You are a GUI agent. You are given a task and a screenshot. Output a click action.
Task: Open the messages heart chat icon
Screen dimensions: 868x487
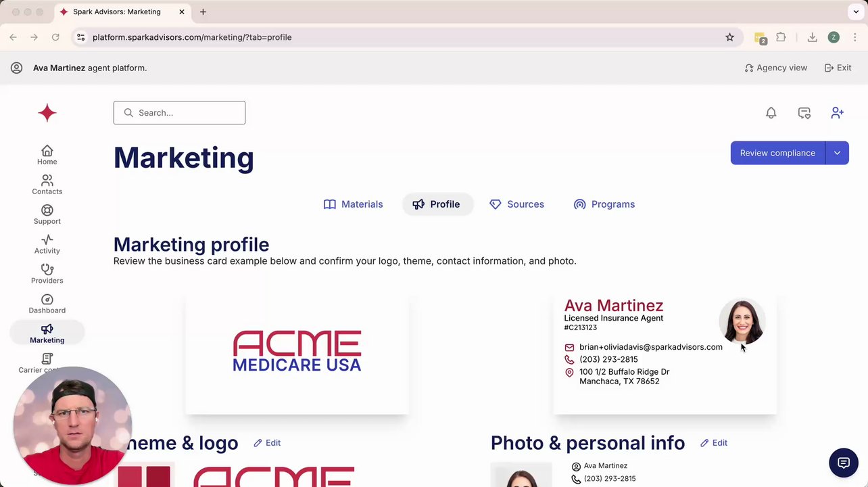tap(804, 113)
